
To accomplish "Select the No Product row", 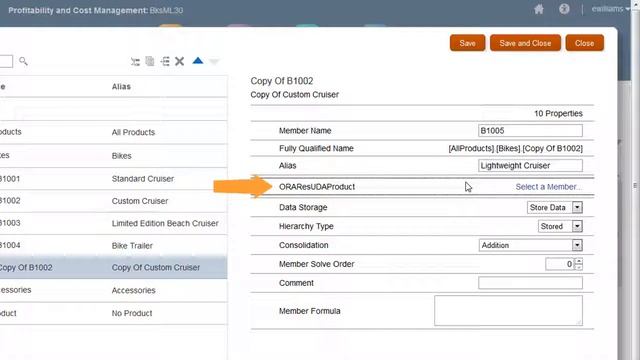I will tap(113, 313).
